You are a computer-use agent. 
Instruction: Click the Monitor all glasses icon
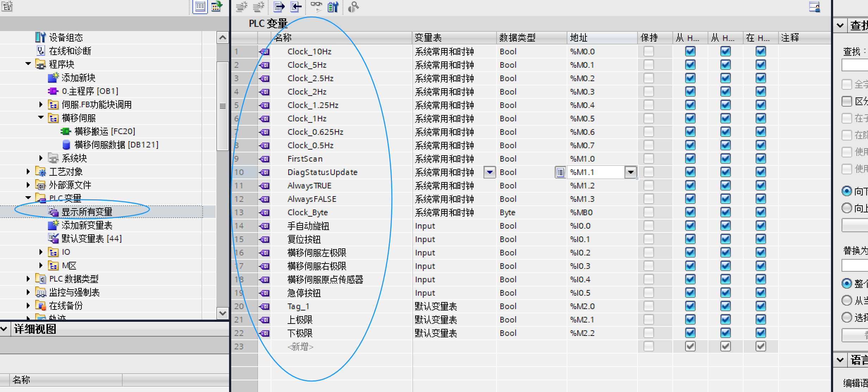[316, 6]
